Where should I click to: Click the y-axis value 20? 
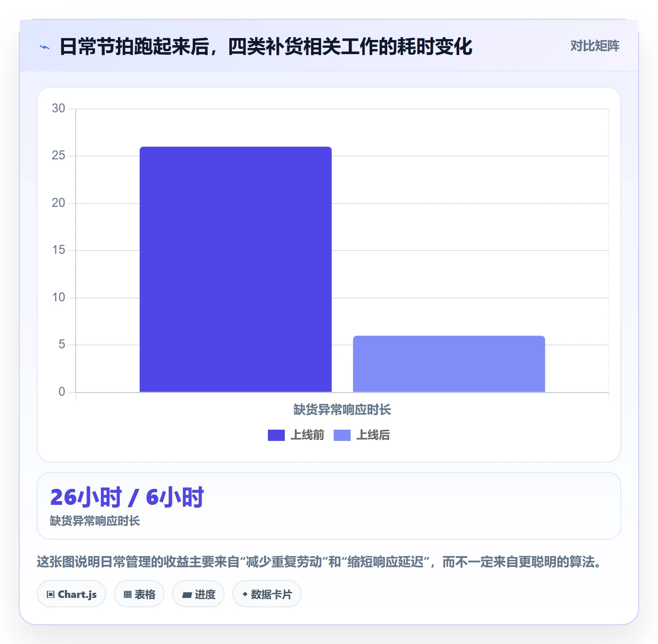[x=58, y=203]
